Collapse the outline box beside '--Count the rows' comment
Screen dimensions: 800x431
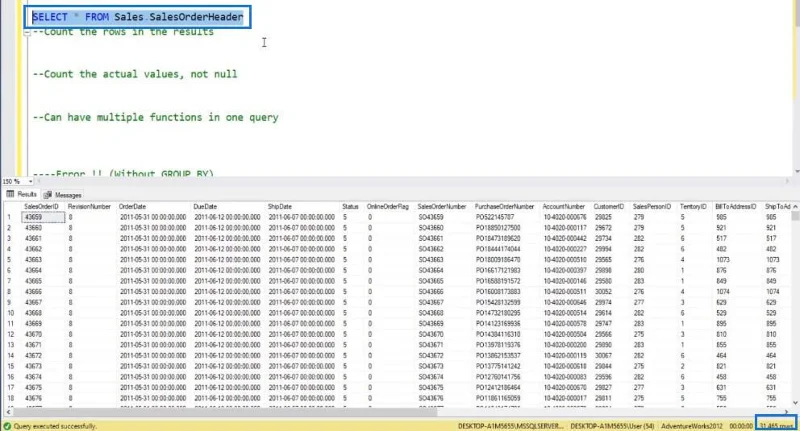tap(27, 32)
